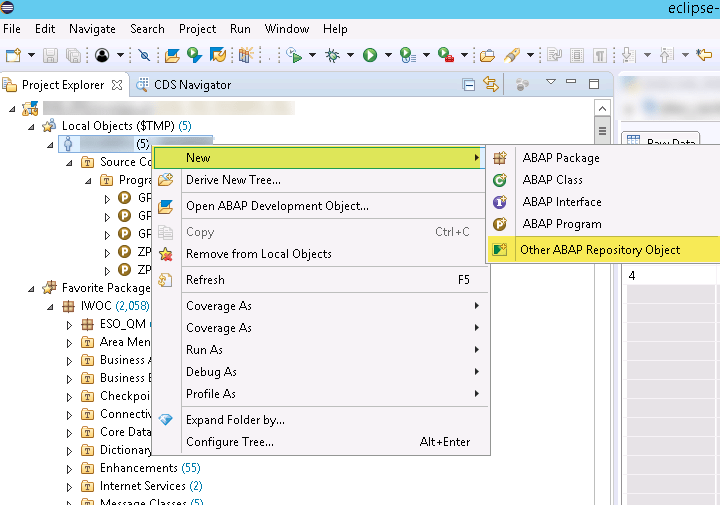
Task: Expand the ESO_QM package node
Action: point(69,325)
